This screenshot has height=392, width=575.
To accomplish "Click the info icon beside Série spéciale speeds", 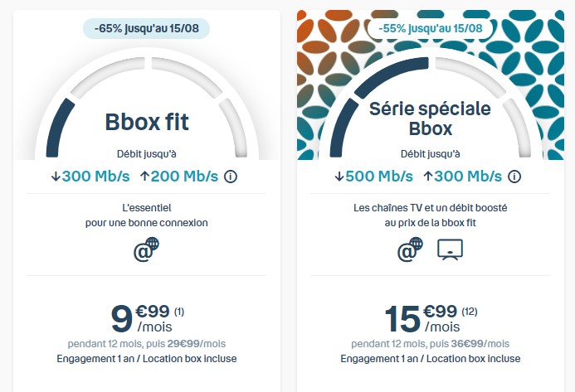I will pyautogui.click(x=514, y=176).
